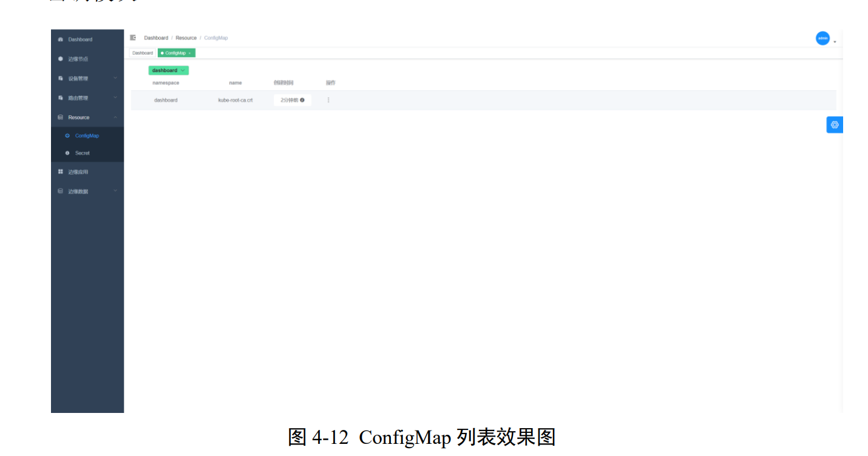Select ConfigMap in the sidebar submenu

87,136
